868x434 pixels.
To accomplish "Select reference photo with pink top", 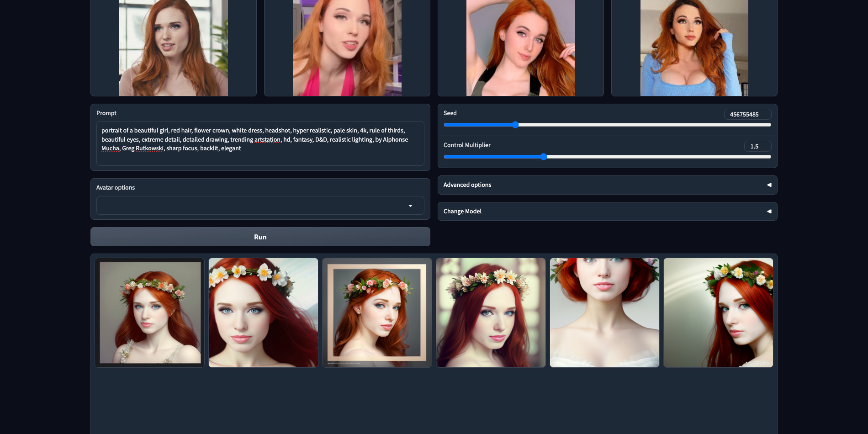I will coord(347,48).
